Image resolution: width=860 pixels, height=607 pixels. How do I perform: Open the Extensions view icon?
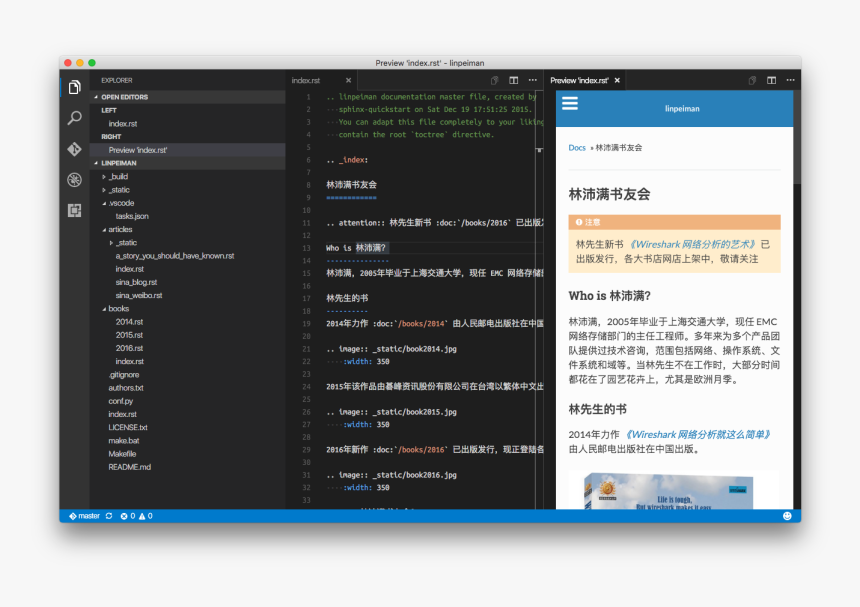click(74, 210)
